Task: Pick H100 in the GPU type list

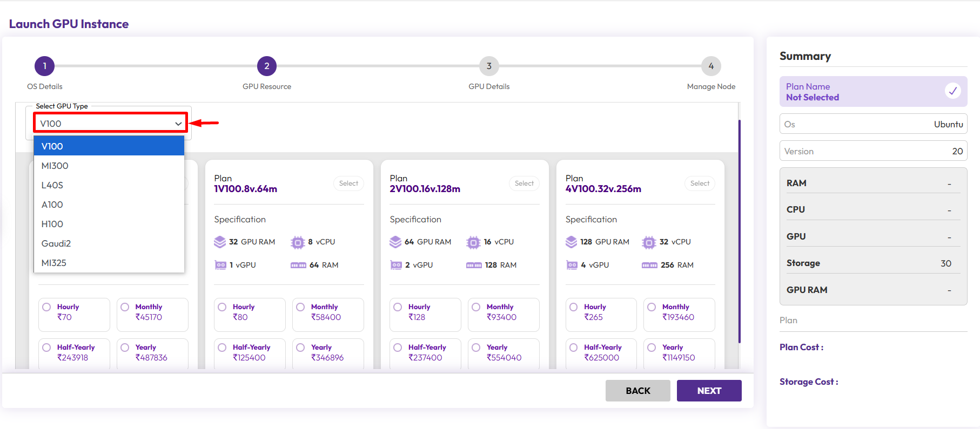Action: click(x=52, y=224)
